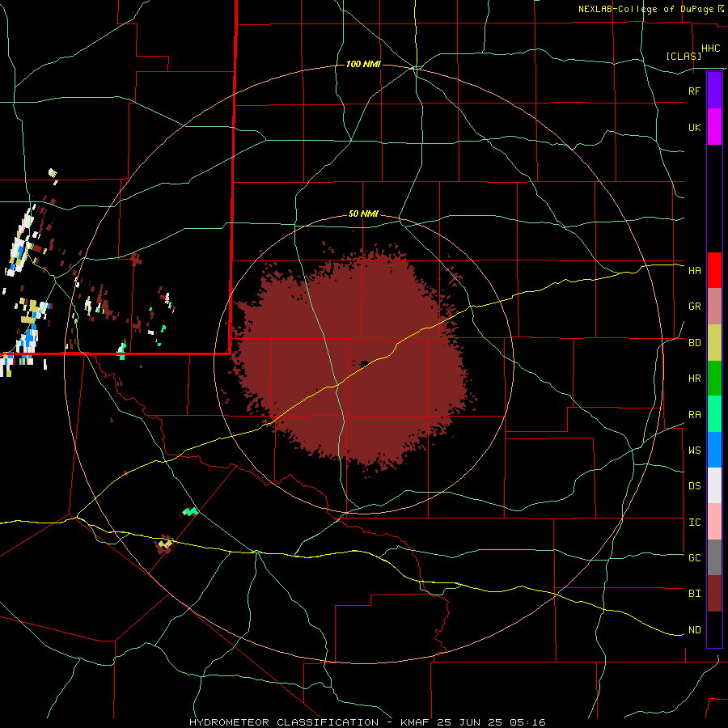Click the IC legend label
Screen dimensions: 728x728
tap(694, 523)
